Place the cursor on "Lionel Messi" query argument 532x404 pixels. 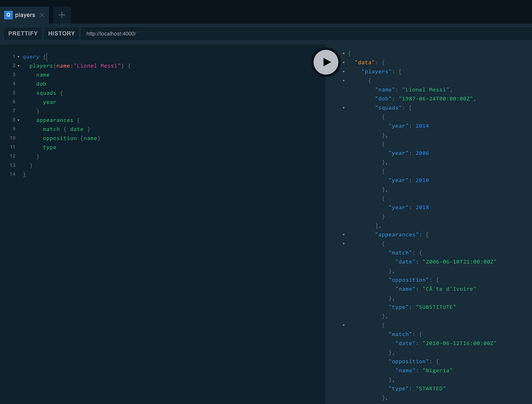click(97, 66)
